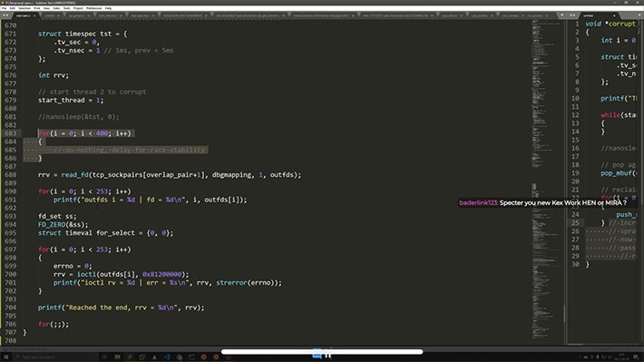Image resolution: width=644 pixels, height=362 pixels.
Task: Open the Selection menu
Action: click(24, 8)
